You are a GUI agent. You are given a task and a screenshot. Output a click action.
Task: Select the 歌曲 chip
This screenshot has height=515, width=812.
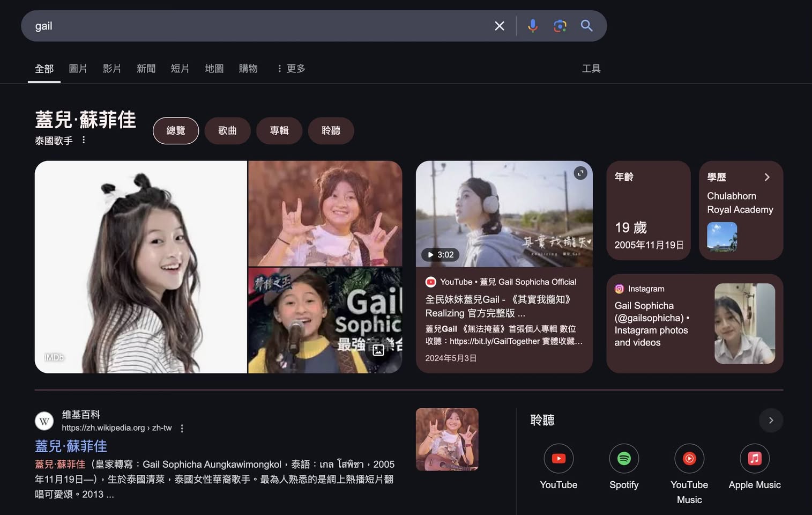coord(227,130)
